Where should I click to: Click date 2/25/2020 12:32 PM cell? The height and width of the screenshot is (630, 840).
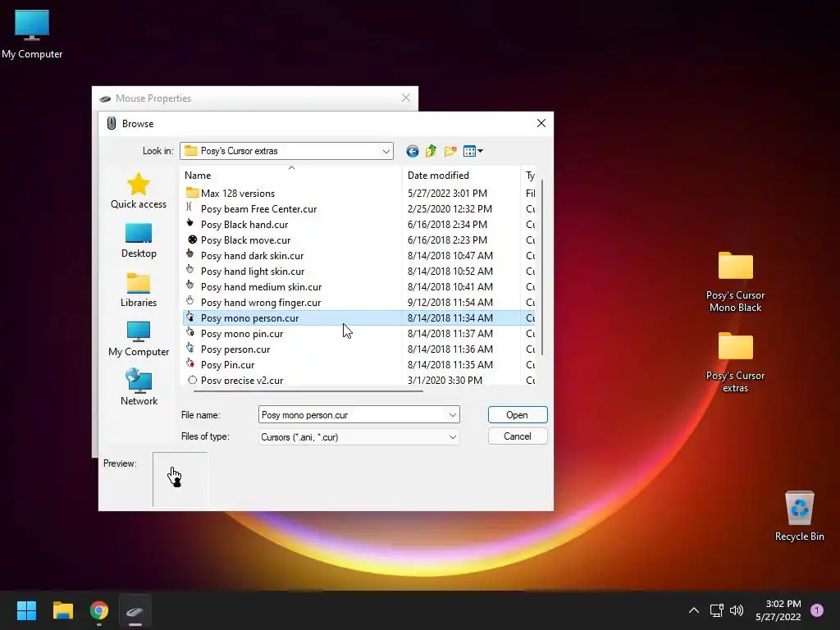pos(450,209)
